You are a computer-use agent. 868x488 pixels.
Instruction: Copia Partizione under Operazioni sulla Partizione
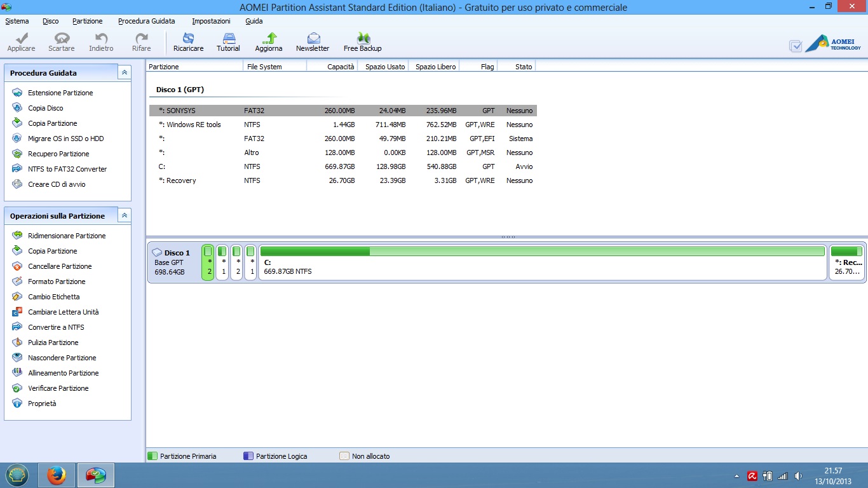pos(53,251)
